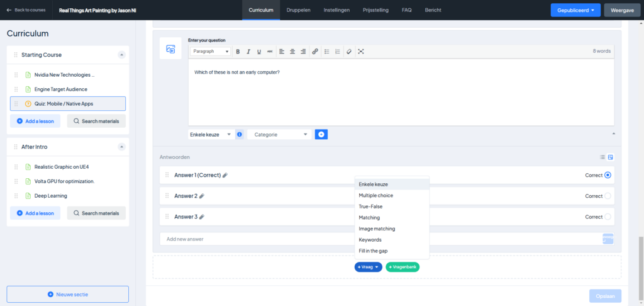Select Multiple choice from the question menu
The image size is (644, 306).
pos(392,195)
